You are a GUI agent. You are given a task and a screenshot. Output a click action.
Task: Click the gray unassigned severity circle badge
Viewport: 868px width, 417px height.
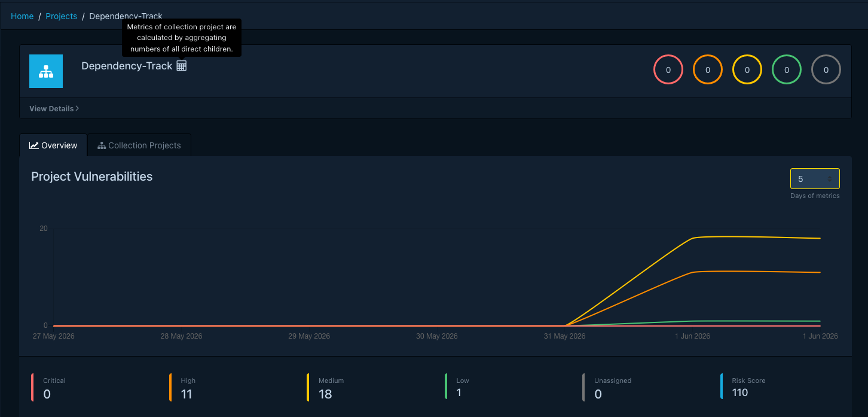coord(826,69)
